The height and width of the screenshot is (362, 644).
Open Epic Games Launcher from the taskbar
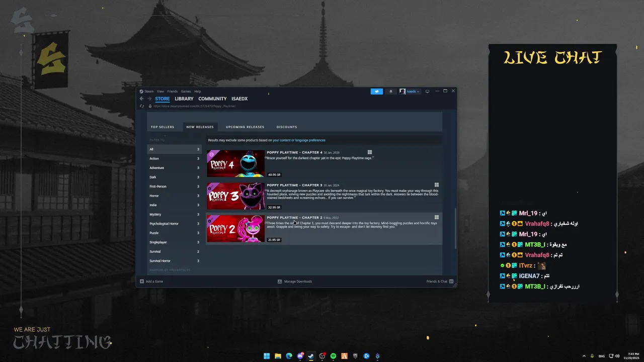point(355,356)
